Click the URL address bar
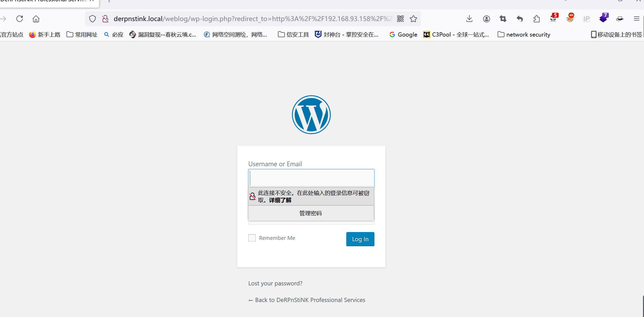 pyautogui.click(x=252, y=19)
